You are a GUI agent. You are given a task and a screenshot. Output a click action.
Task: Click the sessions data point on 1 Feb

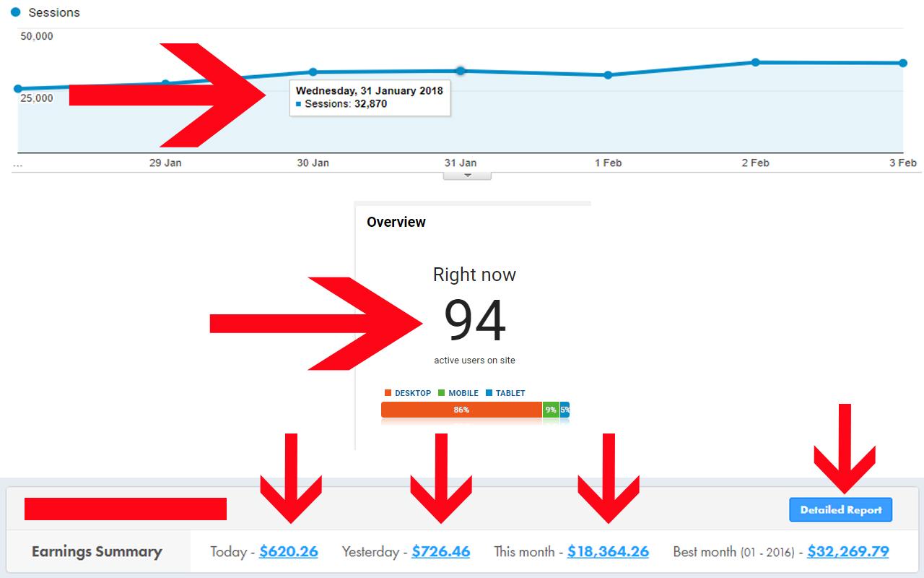click(x=608, y=74)
